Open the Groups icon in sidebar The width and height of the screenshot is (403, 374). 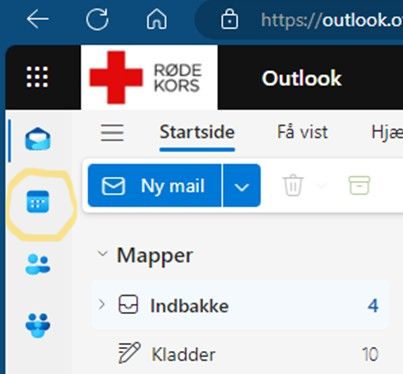click(x=38, y=325)
